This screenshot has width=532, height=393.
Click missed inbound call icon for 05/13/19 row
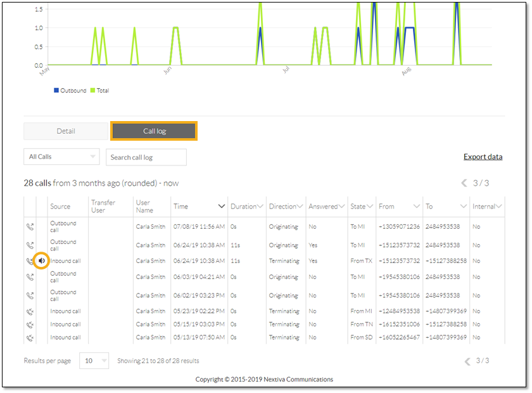coord(30,338)
